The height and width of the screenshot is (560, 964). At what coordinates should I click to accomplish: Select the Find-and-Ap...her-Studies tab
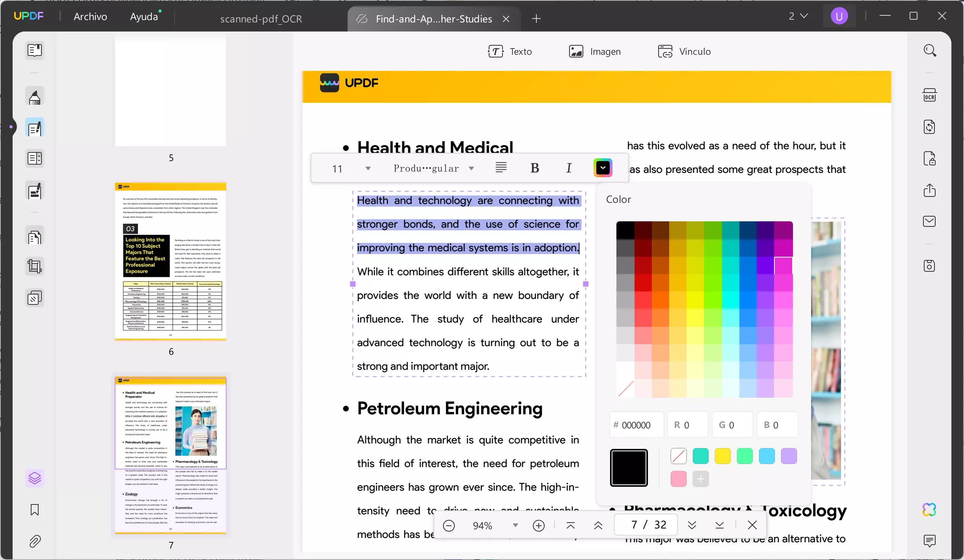pyautogui.click(x=434, y=19)
